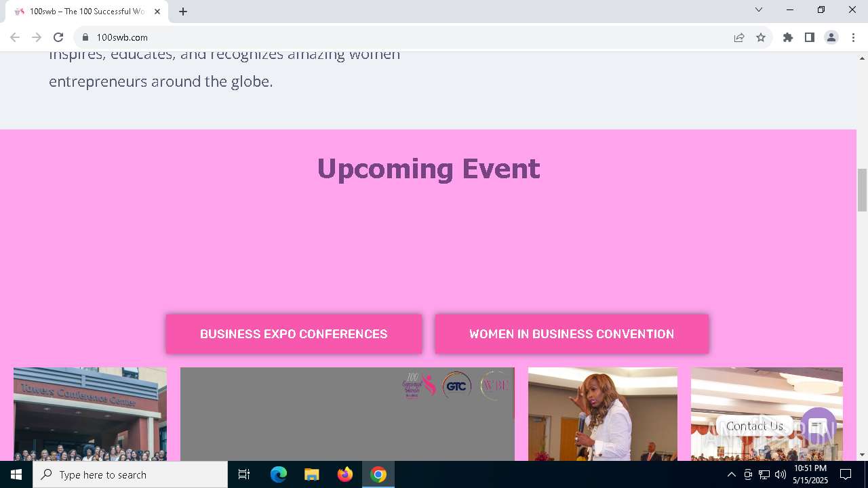Launch Firefox from the taskbar
The height and width of the screenshot is (488, 868).
point(345,474)
